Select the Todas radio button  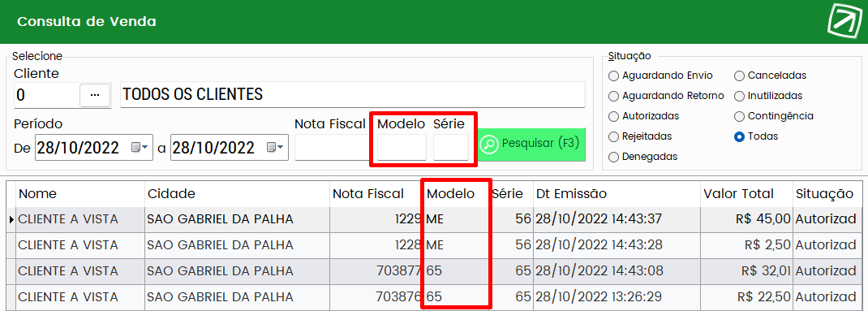coord(739,136)
